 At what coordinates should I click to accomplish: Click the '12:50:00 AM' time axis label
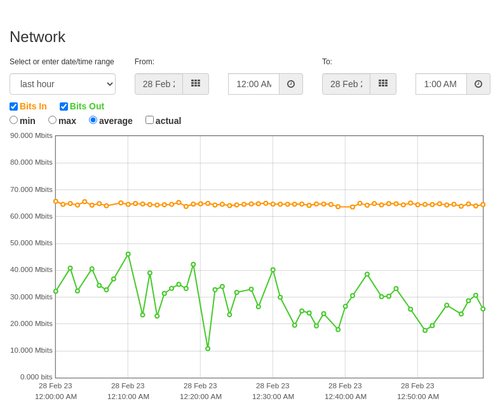coord(418,397)
